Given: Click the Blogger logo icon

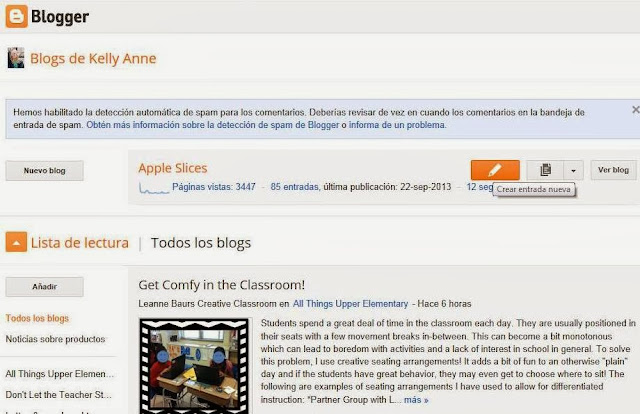Looking at the screenshot, I should 17,16.
